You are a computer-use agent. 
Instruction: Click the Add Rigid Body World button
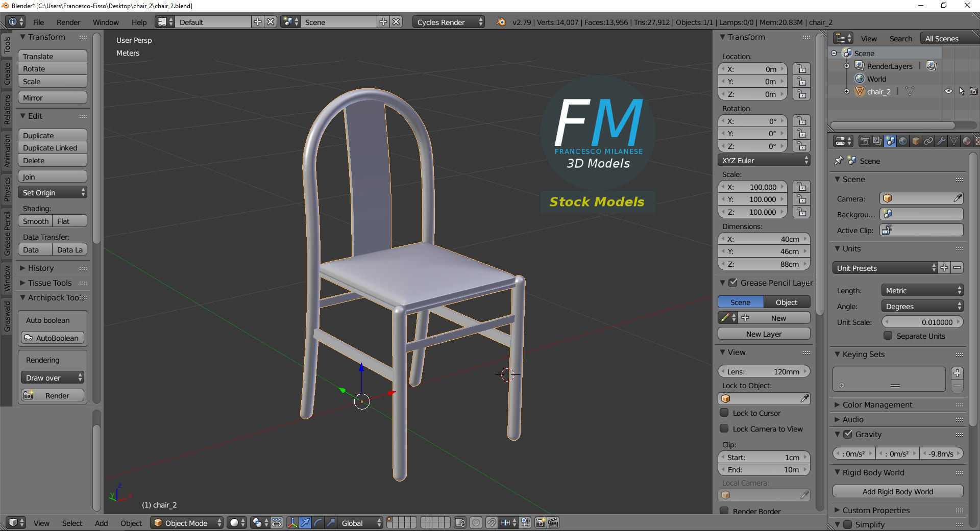coord(898,491)
